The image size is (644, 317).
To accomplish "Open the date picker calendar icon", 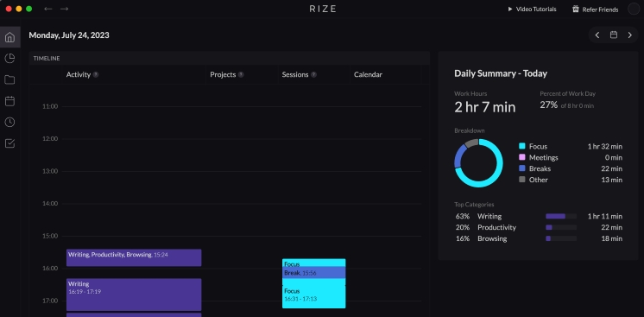I will (614, 35).
